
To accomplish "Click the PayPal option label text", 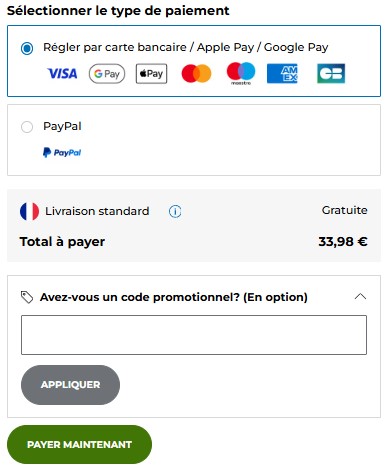I will tap(62, 126).
